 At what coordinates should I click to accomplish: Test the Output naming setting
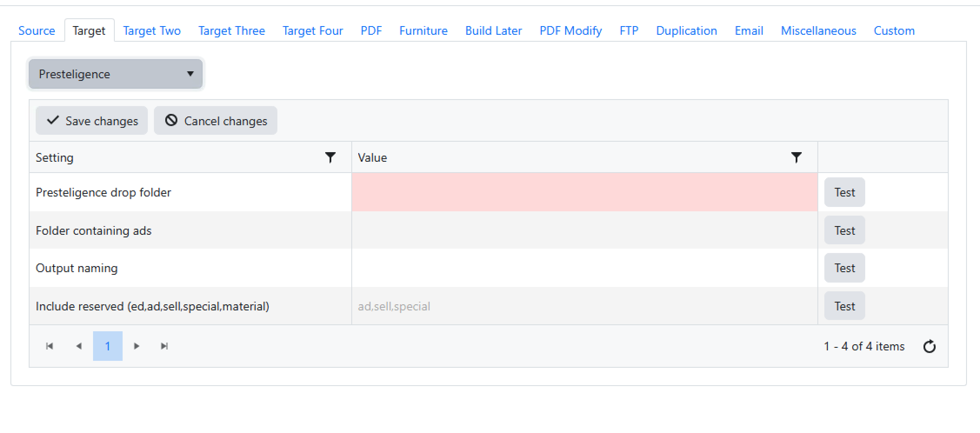pos(844,268)
